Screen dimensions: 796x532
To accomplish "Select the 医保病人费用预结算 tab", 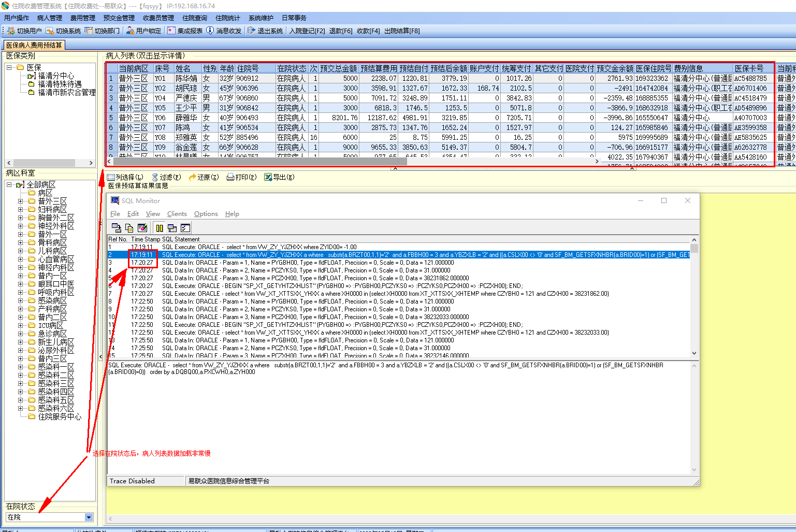I will click(34, 45).
